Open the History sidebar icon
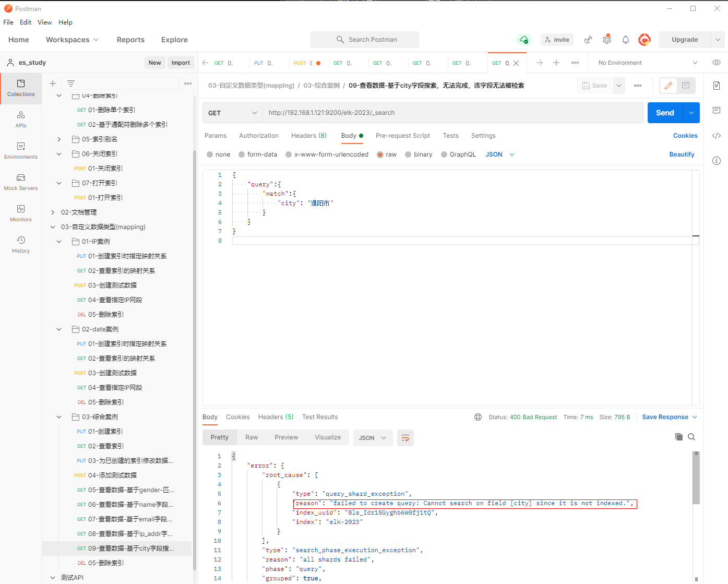Image resolution: width=728 pixels, height=584 pixels. [x=21, y=244]
